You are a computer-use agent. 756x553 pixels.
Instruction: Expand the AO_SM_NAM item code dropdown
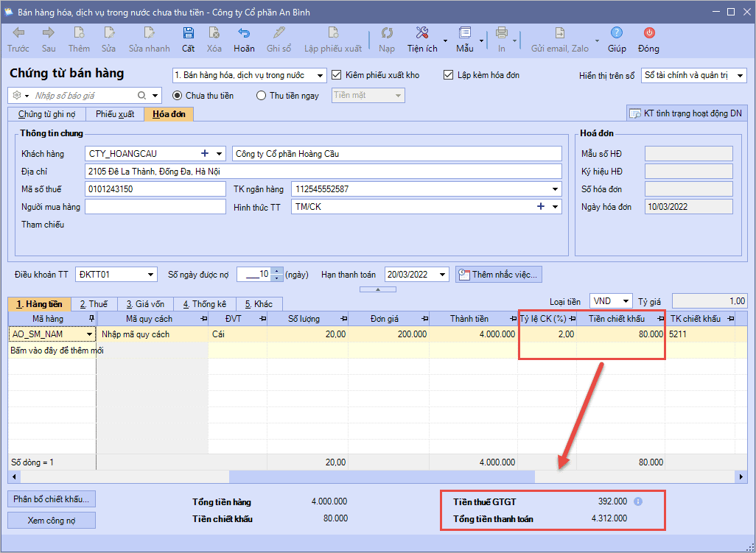pos(90,334)
